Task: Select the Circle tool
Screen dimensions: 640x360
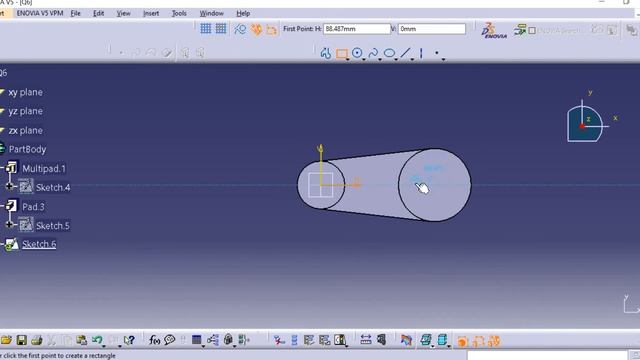Action: coord(357,53)
